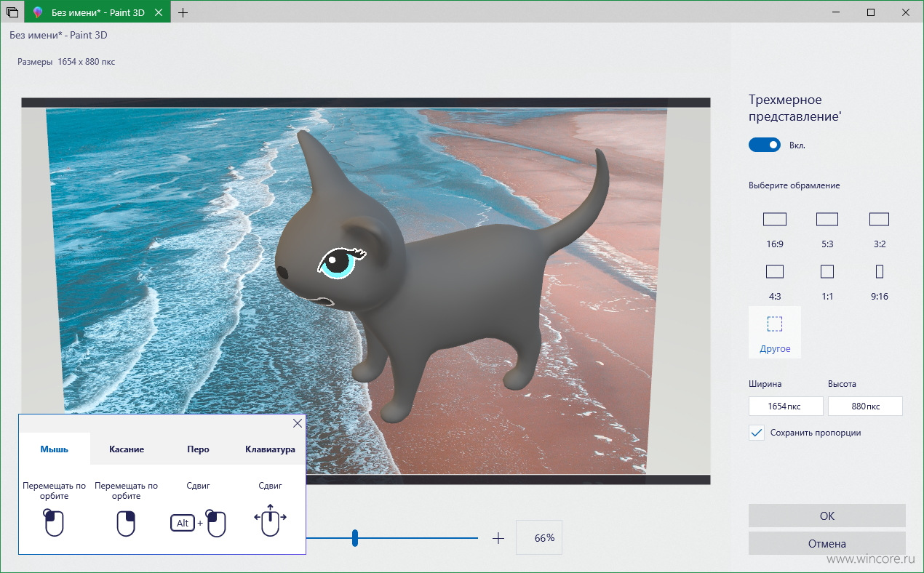Click the Размеры 1654 x 880 пкс text

point(66,62)
